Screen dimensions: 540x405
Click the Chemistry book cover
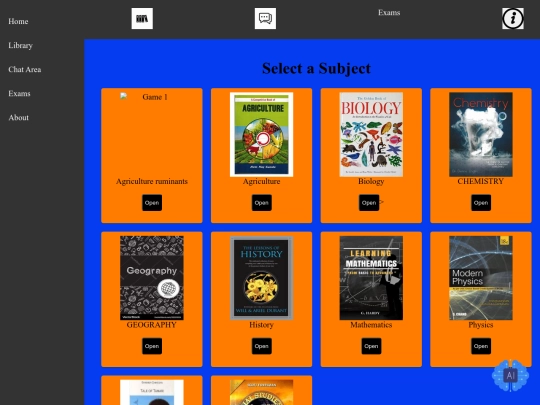click(x=481, y=134)
